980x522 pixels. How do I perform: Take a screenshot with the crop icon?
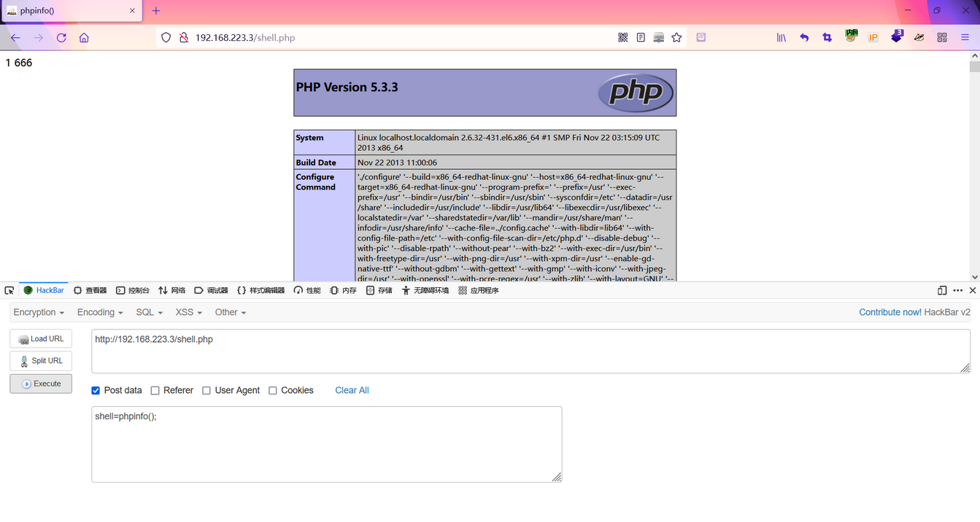[827, 38]
